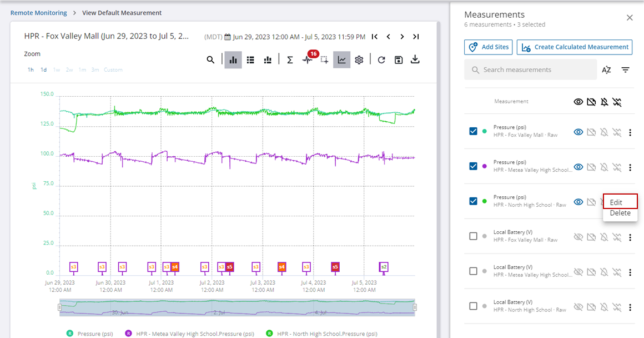The image size is (644, 338).
Task: Open the summation statistics icon
Action: (x=290, y=60)
